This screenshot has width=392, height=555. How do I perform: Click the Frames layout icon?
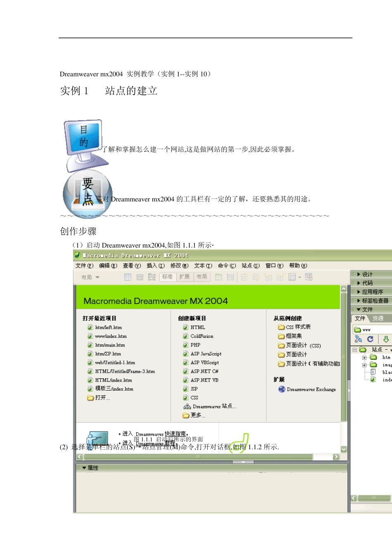[292, 277]
